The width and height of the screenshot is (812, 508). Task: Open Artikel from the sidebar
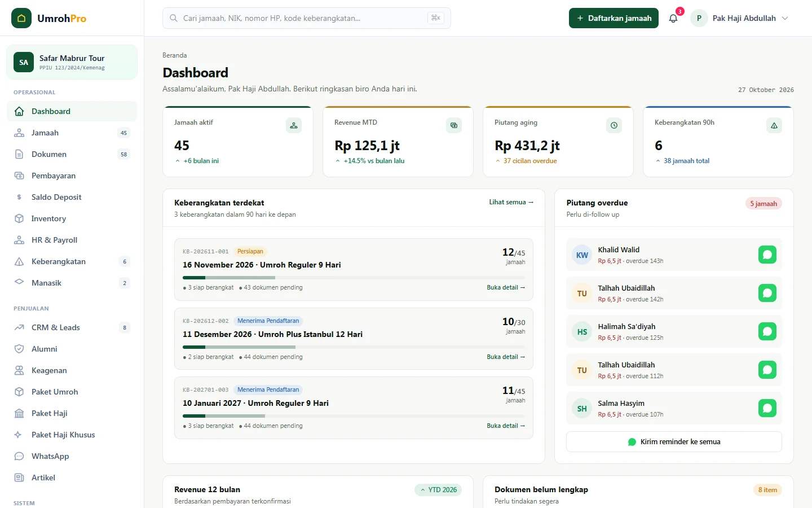[x=72, y=478]
